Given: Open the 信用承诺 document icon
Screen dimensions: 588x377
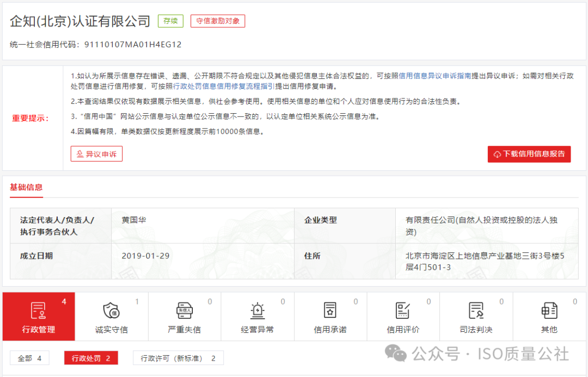Looking at the screenshot, I should point(330,311).
